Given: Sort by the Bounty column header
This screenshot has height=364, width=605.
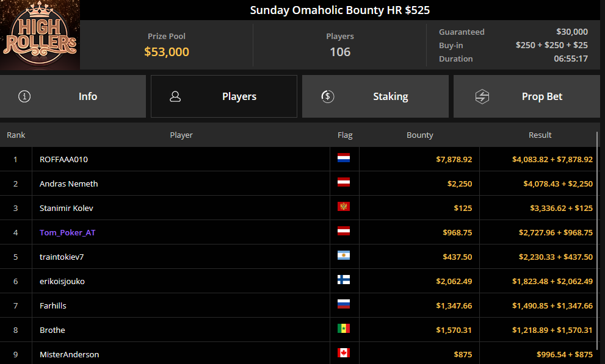Looking at the screenshot, I should pyautogui.click(x=419, y=135).
